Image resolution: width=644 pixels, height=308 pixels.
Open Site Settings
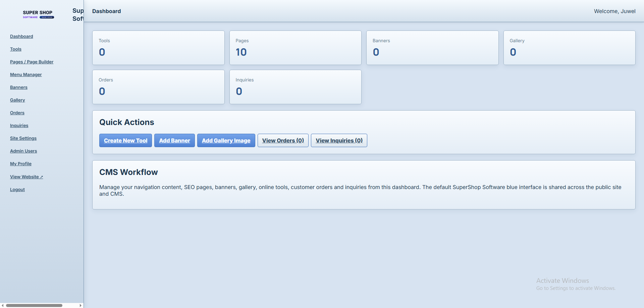[23, 138]
